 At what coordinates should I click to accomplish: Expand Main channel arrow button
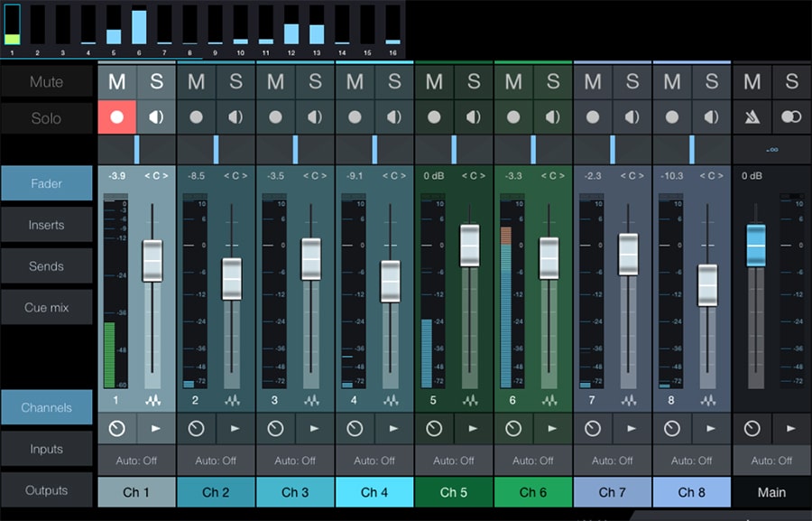tap(791, 429)
